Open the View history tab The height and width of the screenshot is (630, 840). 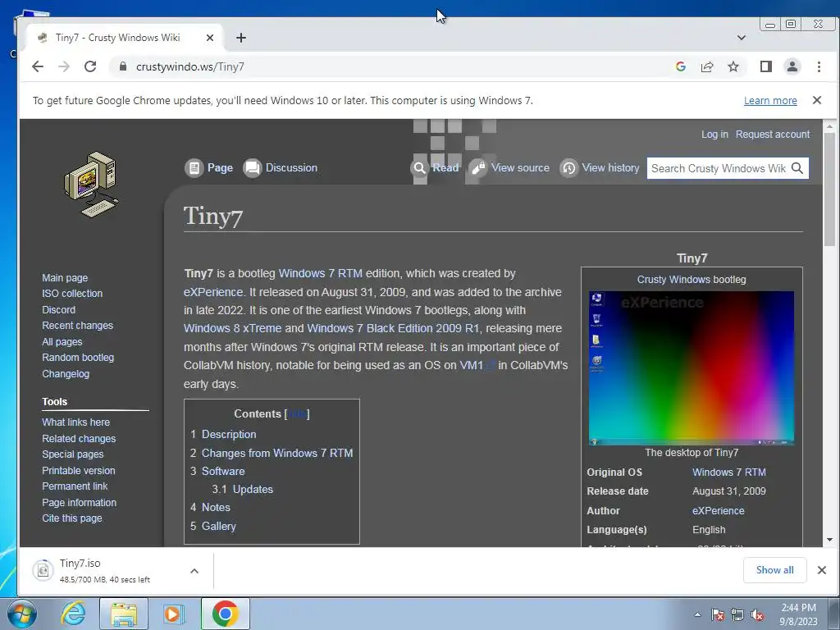coord(600,167)
